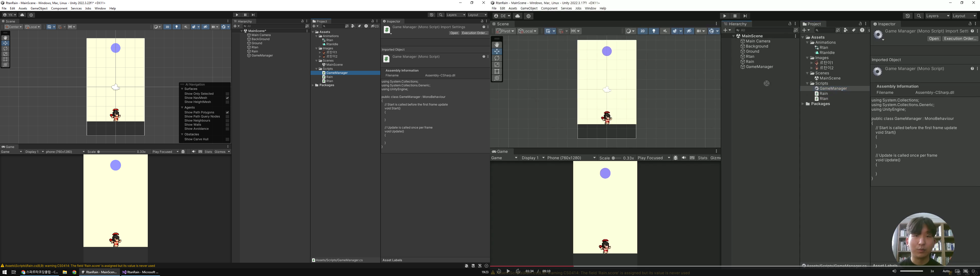
Task: Click the search icon in left Unity toolbar
Action: 440,15
